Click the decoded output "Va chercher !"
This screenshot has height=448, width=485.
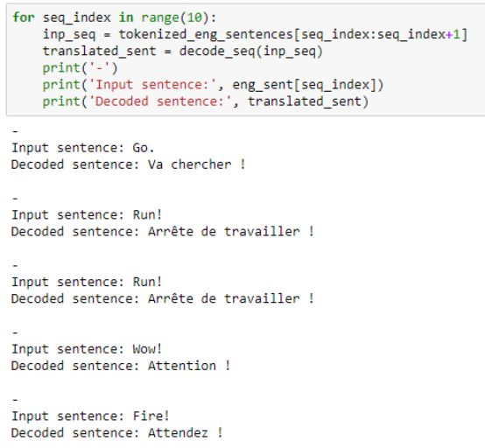coord(197,164)
